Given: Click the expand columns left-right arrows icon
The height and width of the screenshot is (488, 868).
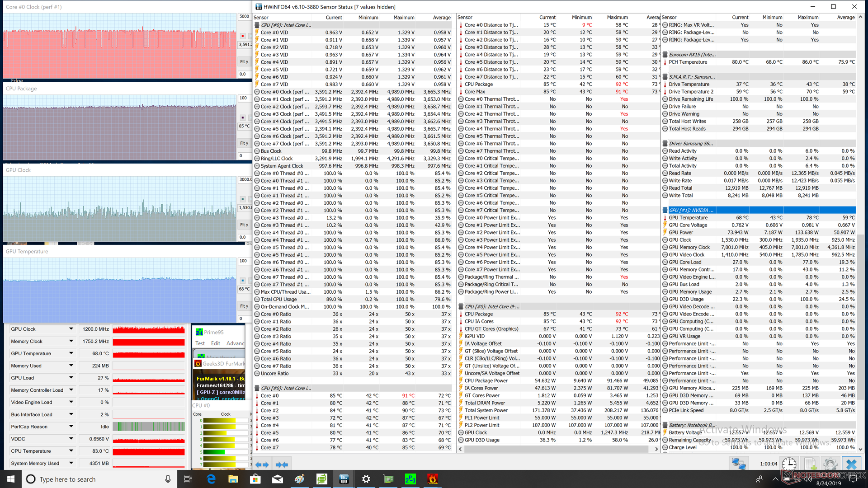Looking at the screenshot, I should point(262,465).
